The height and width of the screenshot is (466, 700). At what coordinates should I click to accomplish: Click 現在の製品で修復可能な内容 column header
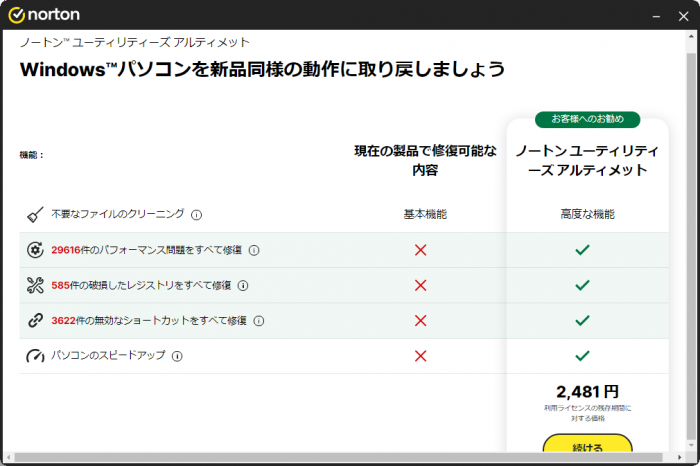(x=425, y=161)
